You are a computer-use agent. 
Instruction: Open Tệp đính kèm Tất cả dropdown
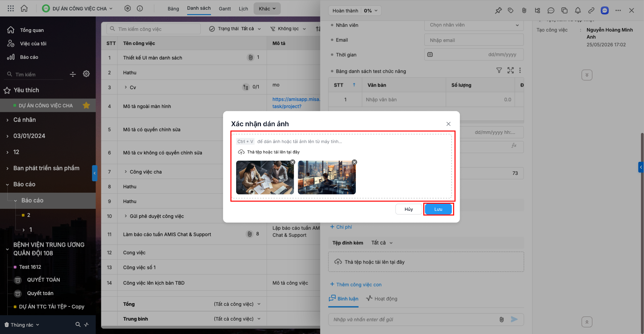point(382,243)
